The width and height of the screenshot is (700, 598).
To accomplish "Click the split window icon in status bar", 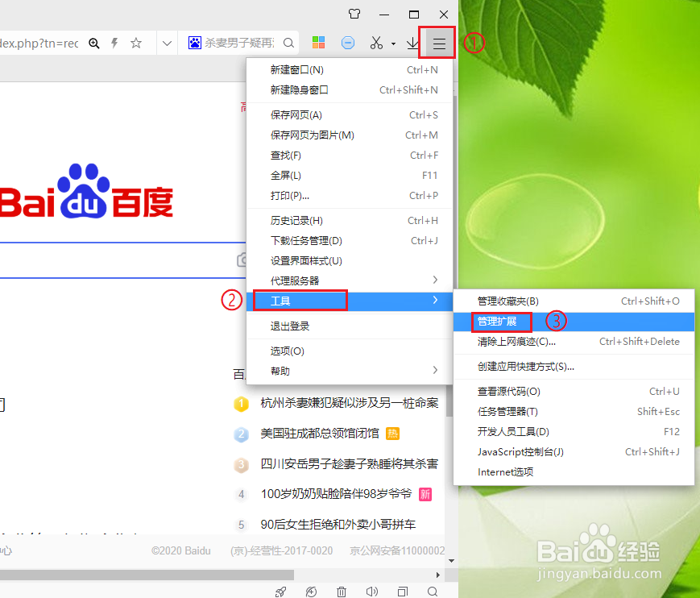I will tap(402, 591).
